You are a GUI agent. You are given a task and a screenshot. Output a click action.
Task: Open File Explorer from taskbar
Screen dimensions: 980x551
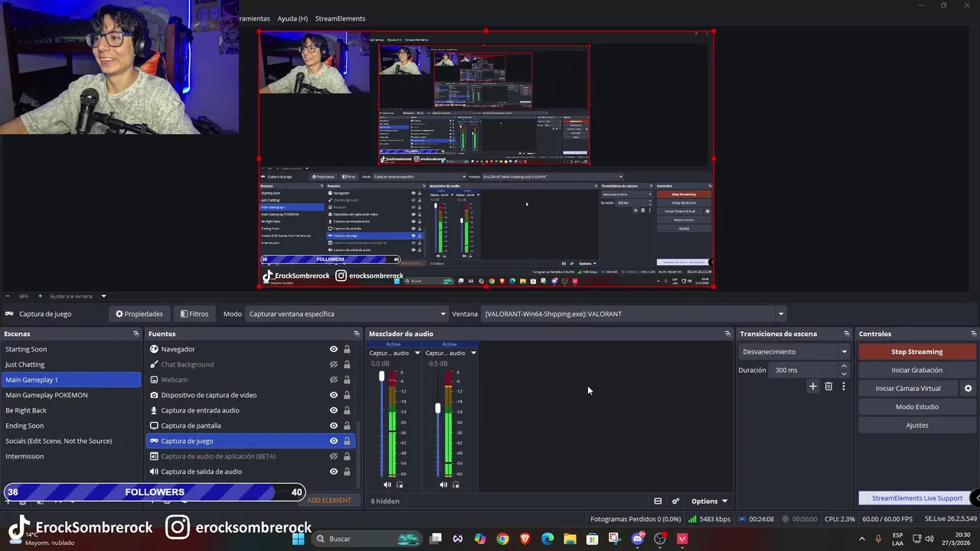570,539
